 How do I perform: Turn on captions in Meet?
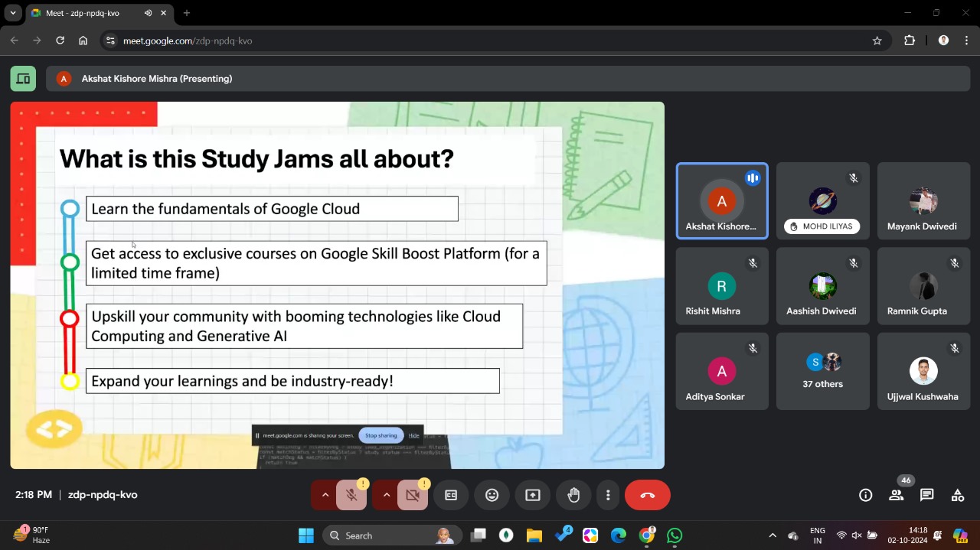pos(451,495)
